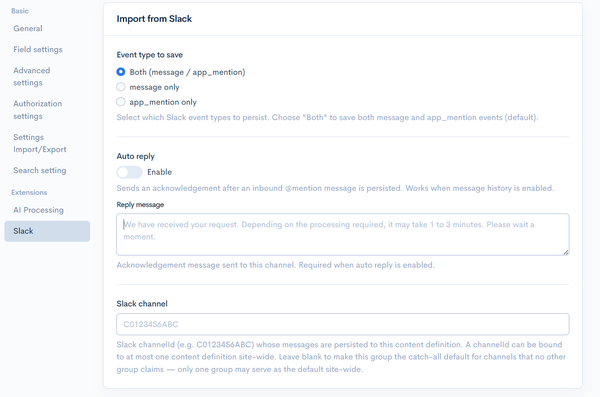The width and height of the screenshot is (600, 397).
Task: Select the Both (message / app_mention) radio option
Action: click(x=121, y=72)
